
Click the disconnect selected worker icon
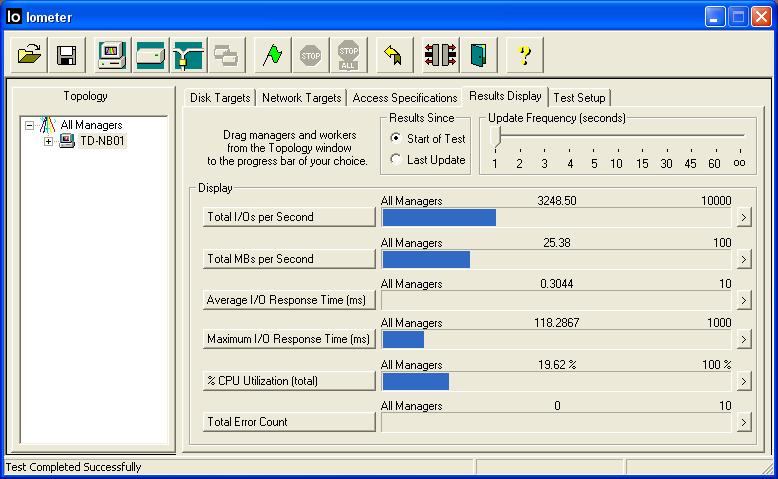[x=440, y=55]
